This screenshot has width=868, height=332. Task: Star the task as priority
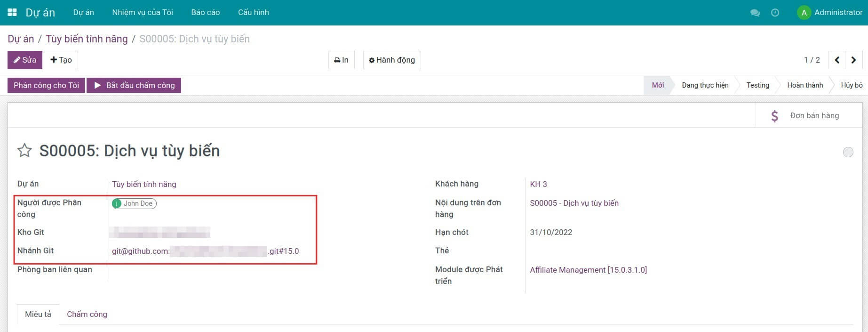24,151
